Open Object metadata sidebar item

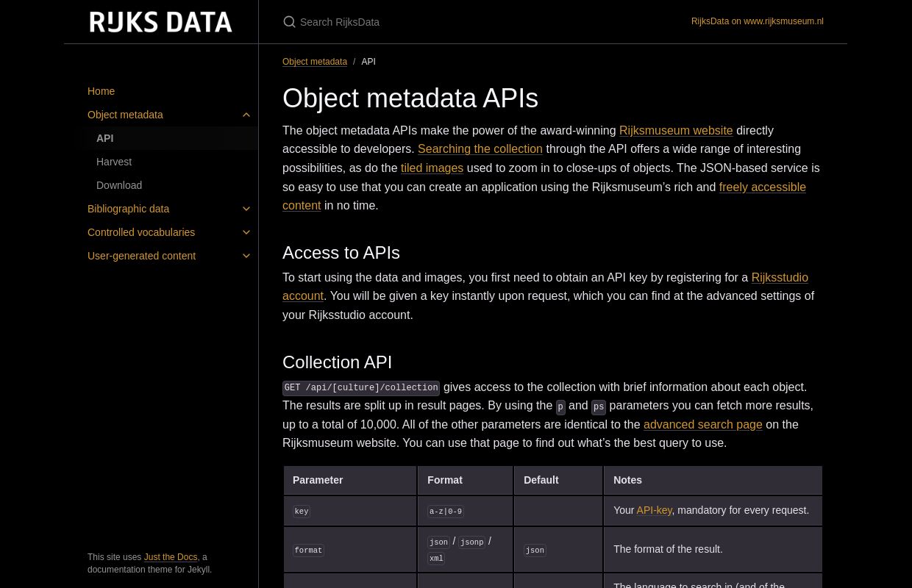(125, 115)
